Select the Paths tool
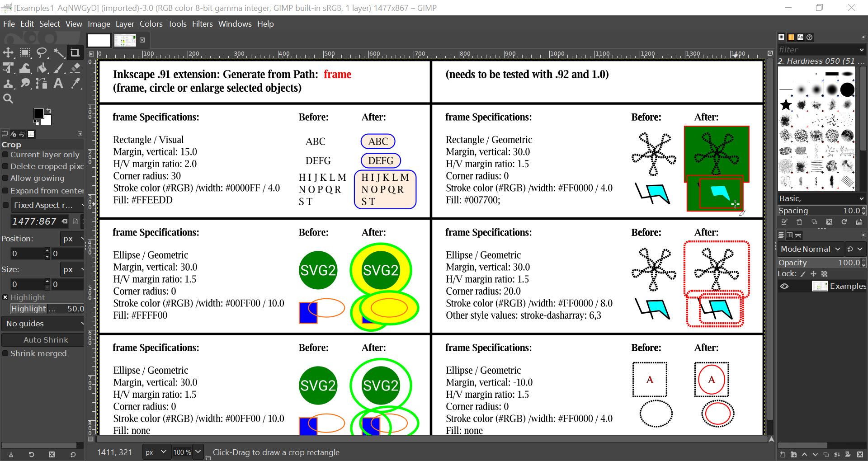Image resolution: width=868 pixels, height=461 pixels. [x=42, y=84]
